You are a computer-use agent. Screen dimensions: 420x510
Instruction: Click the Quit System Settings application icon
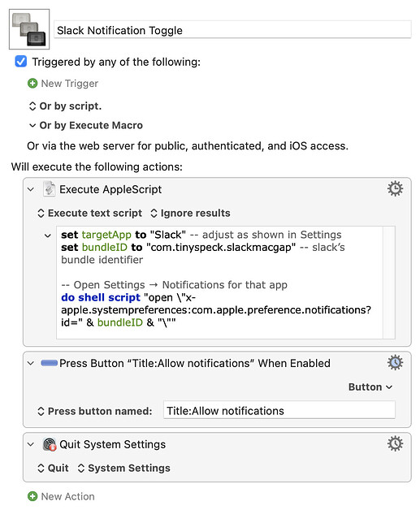50,444
